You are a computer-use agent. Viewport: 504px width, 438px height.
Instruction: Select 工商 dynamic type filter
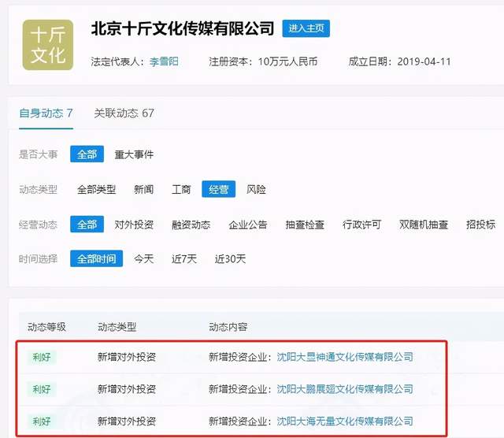pos(181,189)
